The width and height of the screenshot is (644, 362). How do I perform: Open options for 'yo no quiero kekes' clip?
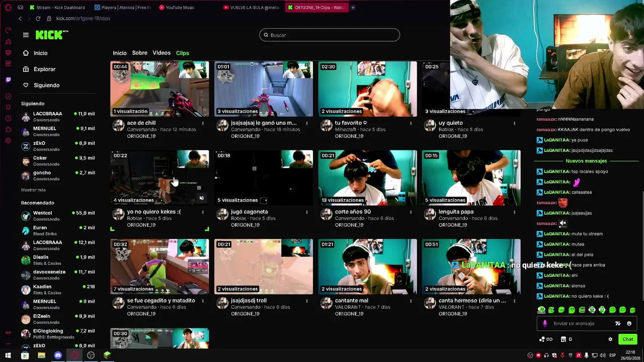[x=203, y=212]
